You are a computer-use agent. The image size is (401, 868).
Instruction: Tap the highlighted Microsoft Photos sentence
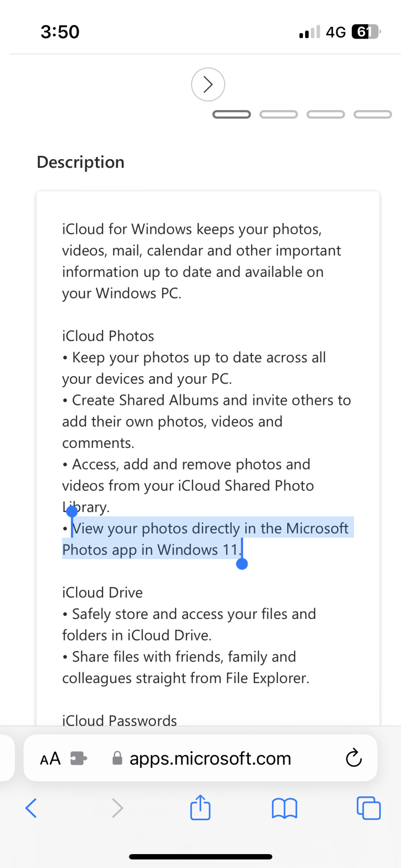208,539
